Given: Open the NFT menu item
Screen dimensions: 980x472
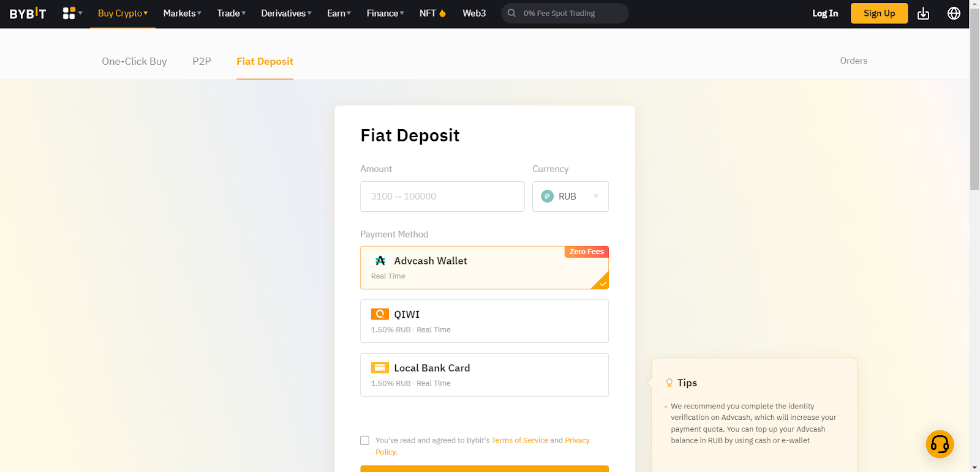Looking at the screenshot, I should point(432,13).
